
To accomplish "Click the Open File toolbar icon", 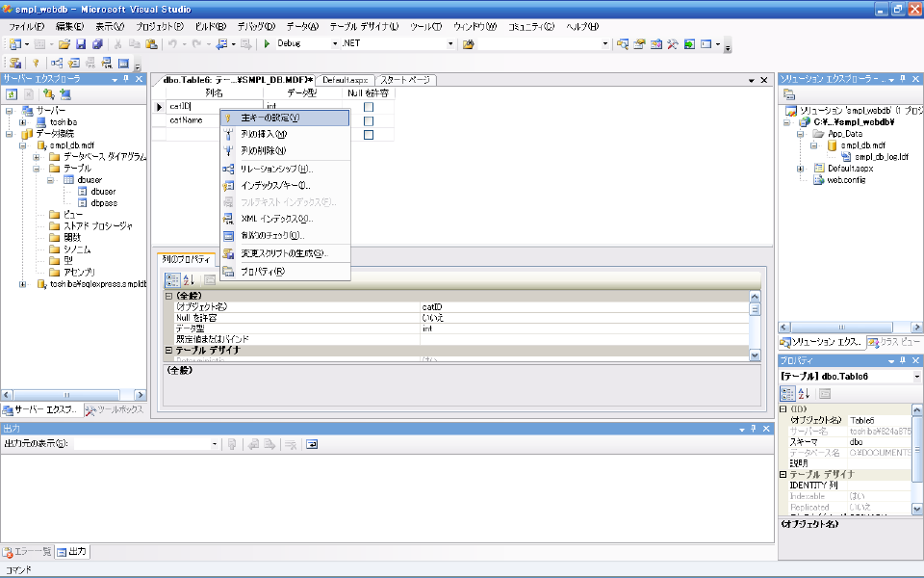I will [x=64, y=44].
